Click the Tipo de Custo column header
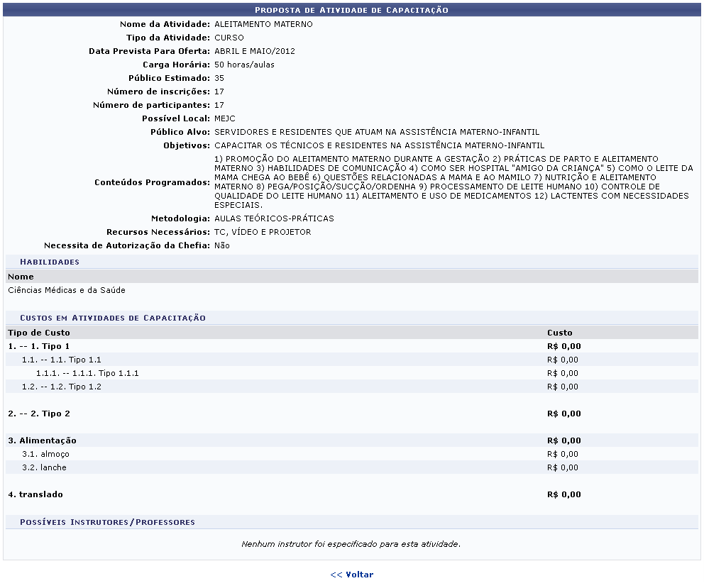Screen dimensions: 704x588 click(x=39, y=332)
